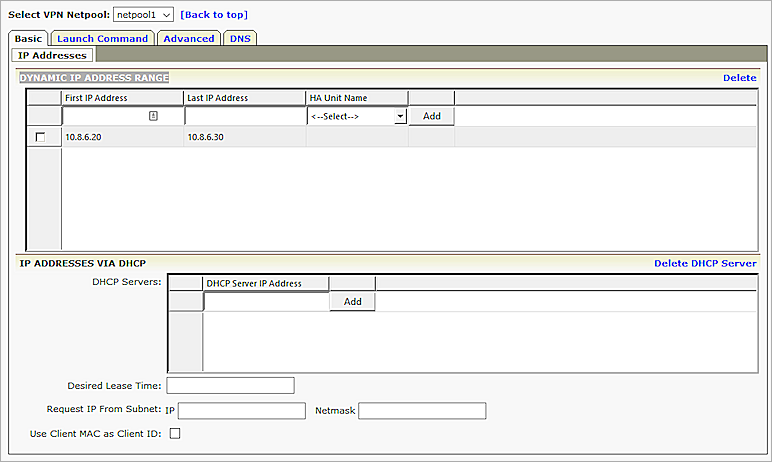Click the Back to top link
This screenshot has height=462, width=772.
click(x=214, y=14)
